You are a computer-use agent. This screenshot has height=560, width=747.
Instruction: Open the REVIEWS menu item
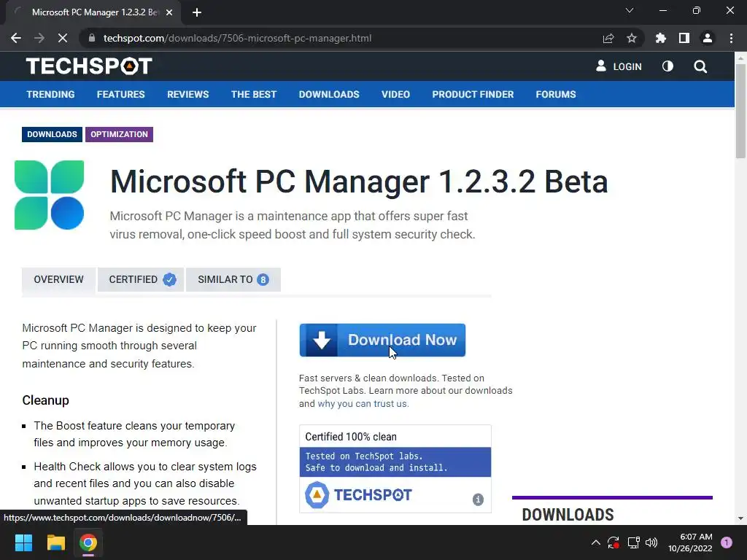tap(187, 94)
